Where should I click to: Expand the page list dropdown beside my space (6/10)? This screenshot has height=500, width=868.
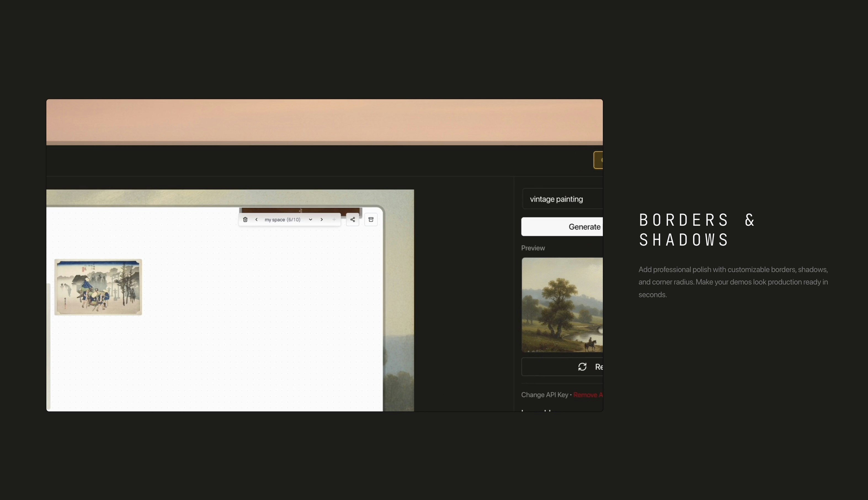pyautogui.click(x=310, y=219)
